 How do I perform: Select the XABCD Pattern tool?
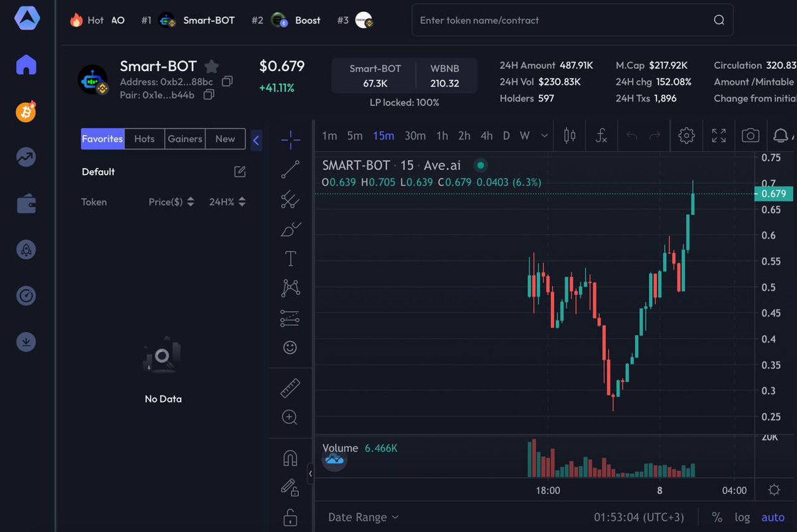[x=290, y=288]
